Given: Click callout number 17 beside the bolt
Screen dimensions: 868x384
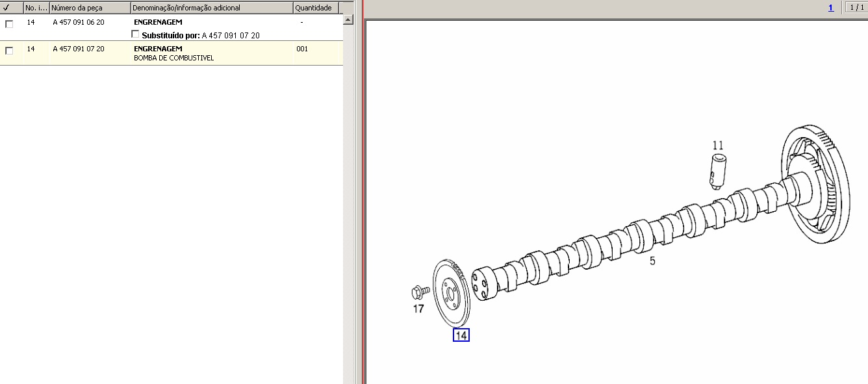Looking at the screenshot, I should coord(418,309).
